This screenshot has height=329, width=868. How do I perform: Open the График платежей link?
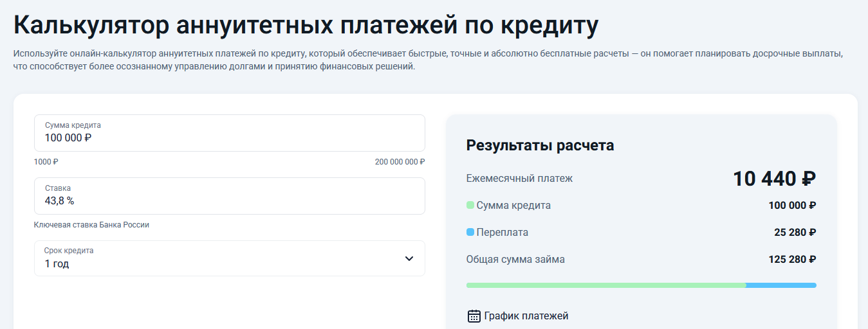point(526,316)
